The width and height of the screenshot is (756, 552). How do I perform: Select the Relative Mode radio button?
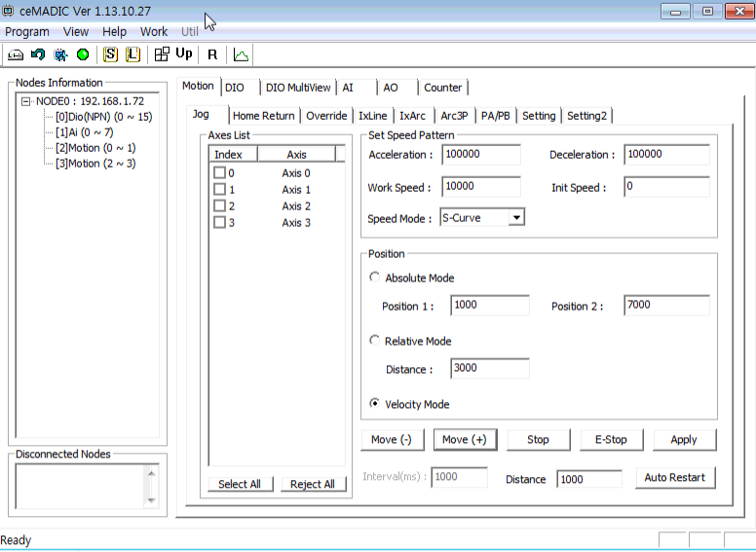tap(375, 341)
